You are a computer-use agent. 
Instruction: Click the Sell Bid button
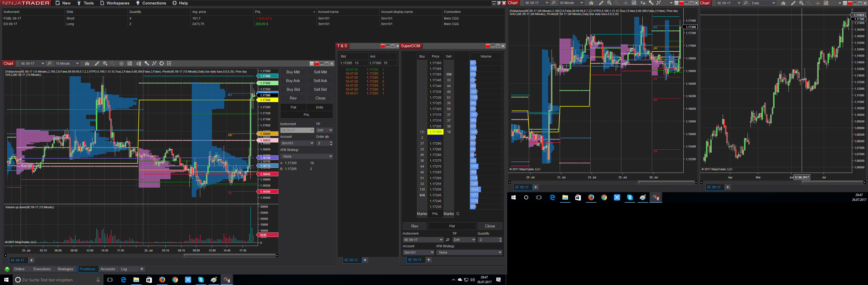[x=320, y=89]
